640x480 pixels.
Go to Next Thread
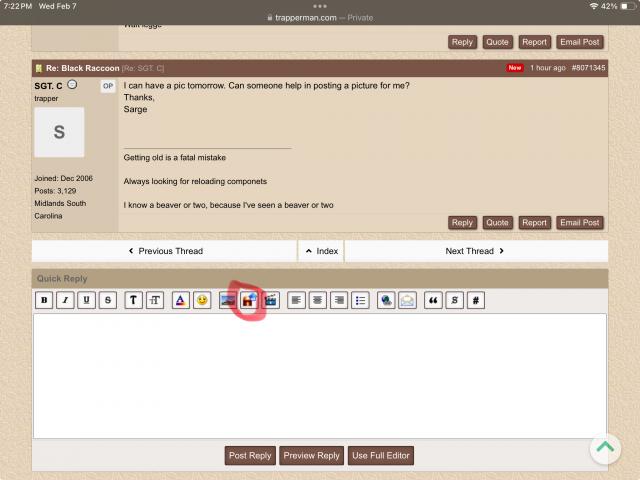click(475, 251)
